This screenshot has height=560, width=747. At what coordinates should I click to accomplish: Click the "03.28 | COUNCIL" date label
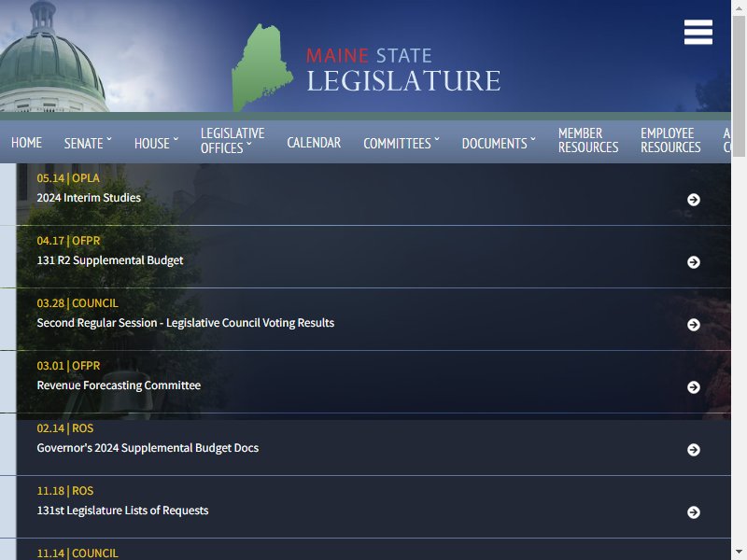click(78, 303)
